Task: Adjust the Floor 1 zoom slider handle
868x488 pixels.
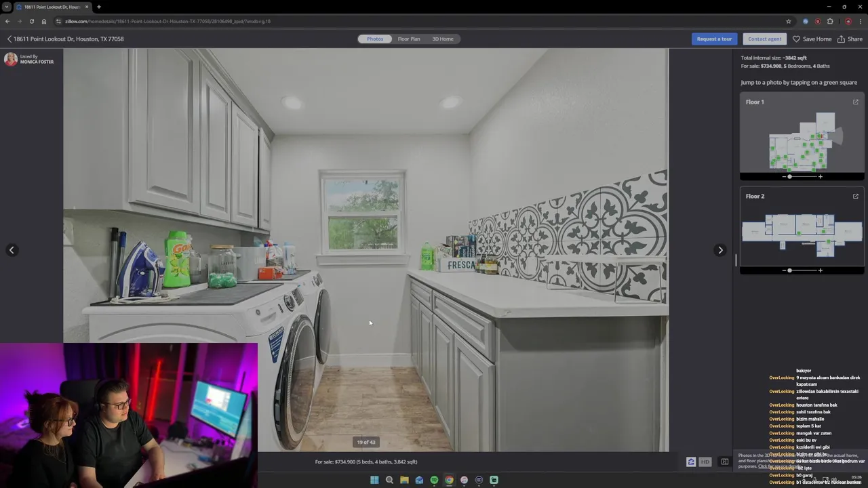Action: pos(790,176)
